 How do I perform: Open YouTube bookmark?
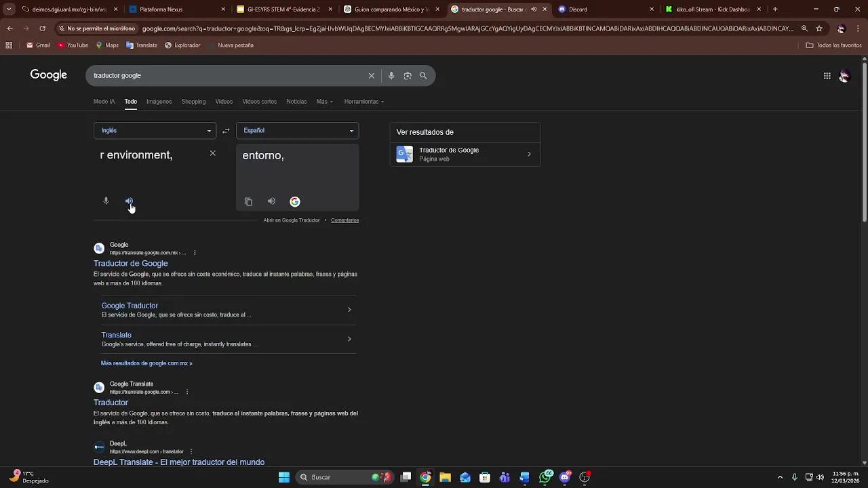(73, 45)
